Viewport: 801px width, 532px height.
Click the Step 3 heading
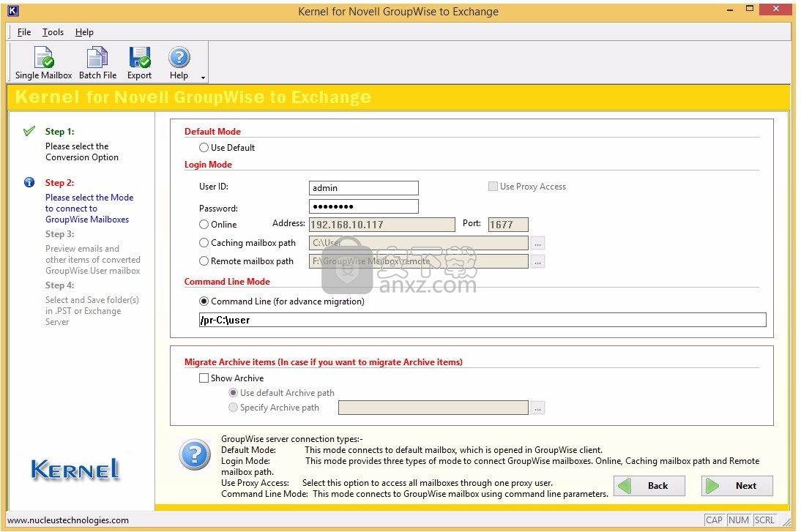point(60,234)
